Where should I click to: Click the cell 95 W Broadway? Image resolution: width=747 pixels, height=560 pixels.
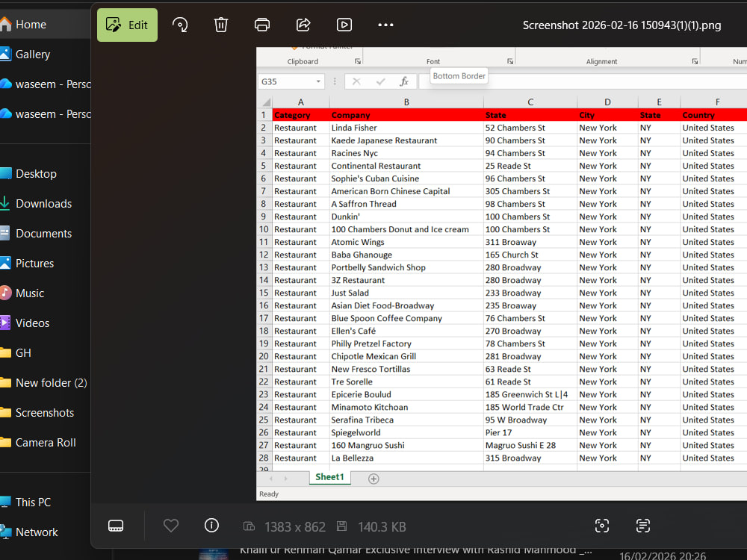[x=530, y=420]
